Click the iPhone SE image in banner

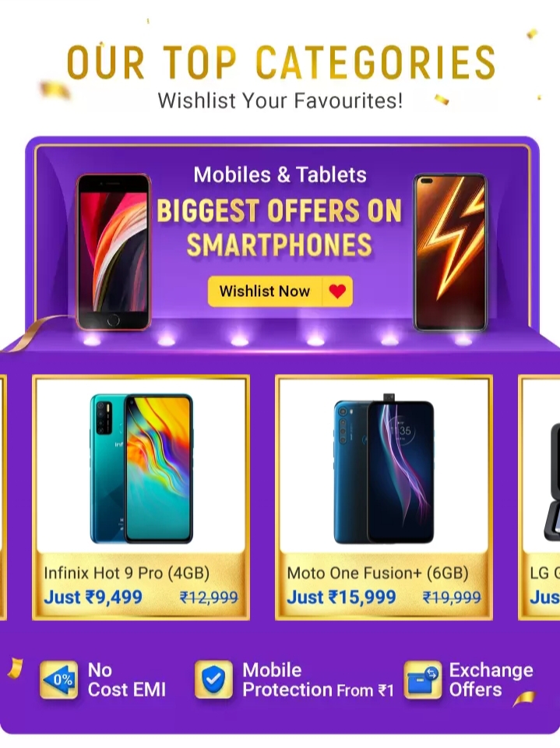114,252
